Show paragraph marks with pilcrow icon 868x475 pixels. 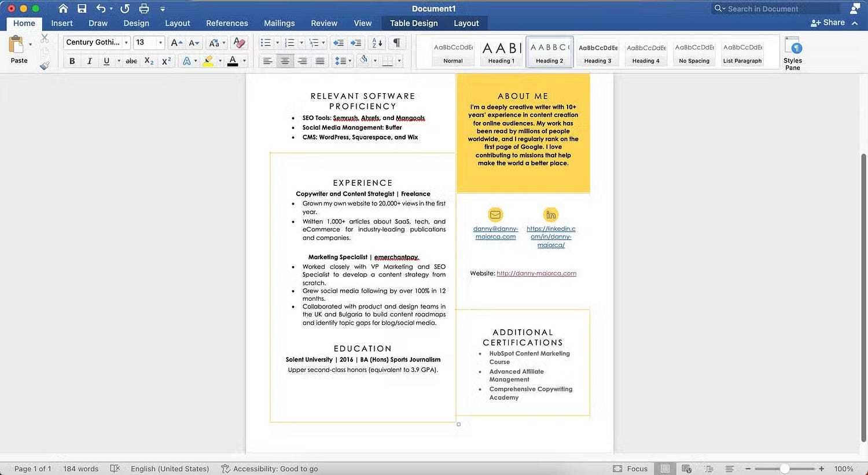coord(396,42)
